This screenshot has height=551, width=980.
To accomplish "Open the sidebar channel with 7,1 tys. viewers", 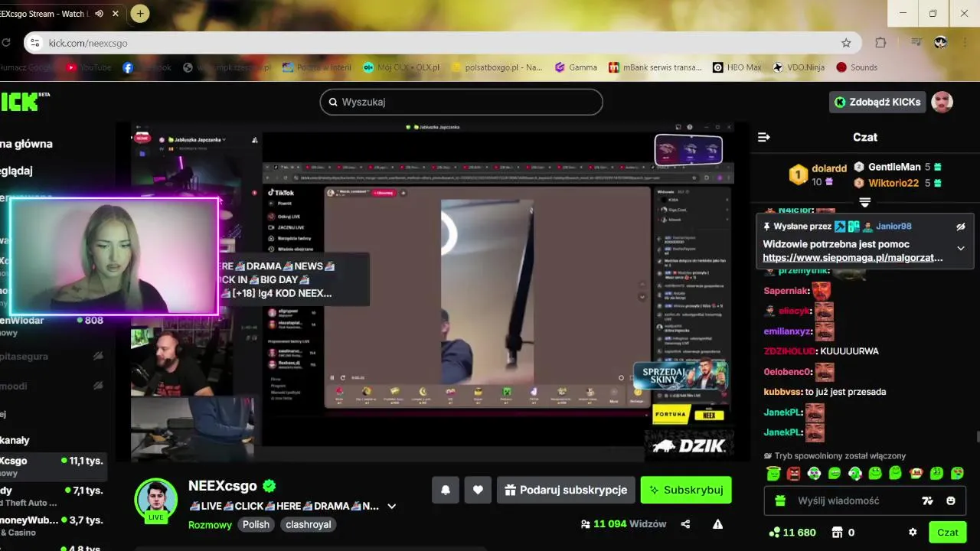I will tap(52, 496).
